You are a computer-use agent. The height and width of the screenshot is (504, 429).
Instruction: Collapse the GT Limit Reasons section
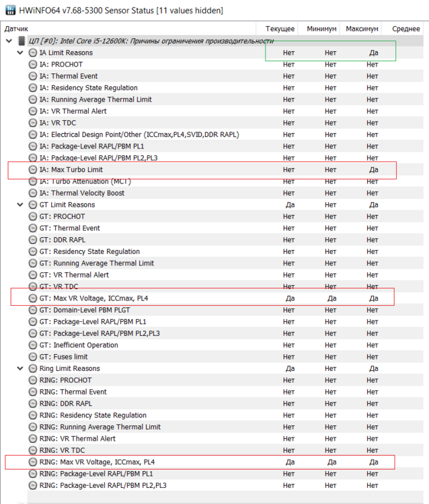(x=20, y=205)
